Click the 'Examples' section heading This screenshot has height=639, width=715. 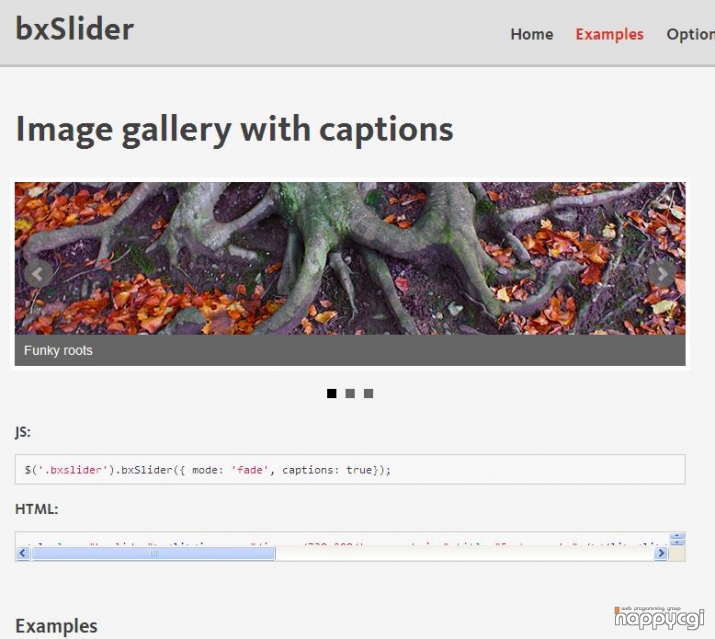57,626
